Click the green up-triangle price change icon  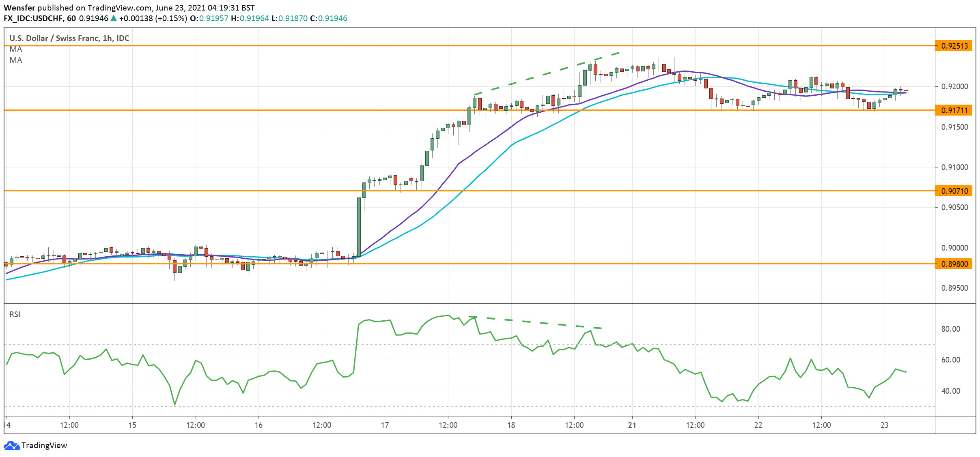(114, 18)
